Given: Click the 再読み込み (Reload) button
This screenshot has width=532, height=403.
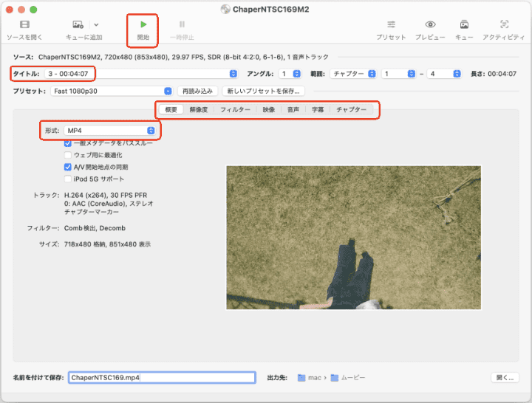Looking at the screenshot, I should pyautogui.click(x=197, y=91).
